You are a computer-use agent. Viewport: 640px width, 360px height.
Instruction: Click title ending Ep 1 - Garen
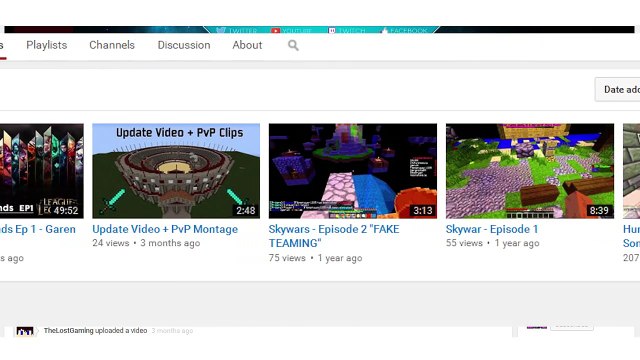(x=38, y=229)
